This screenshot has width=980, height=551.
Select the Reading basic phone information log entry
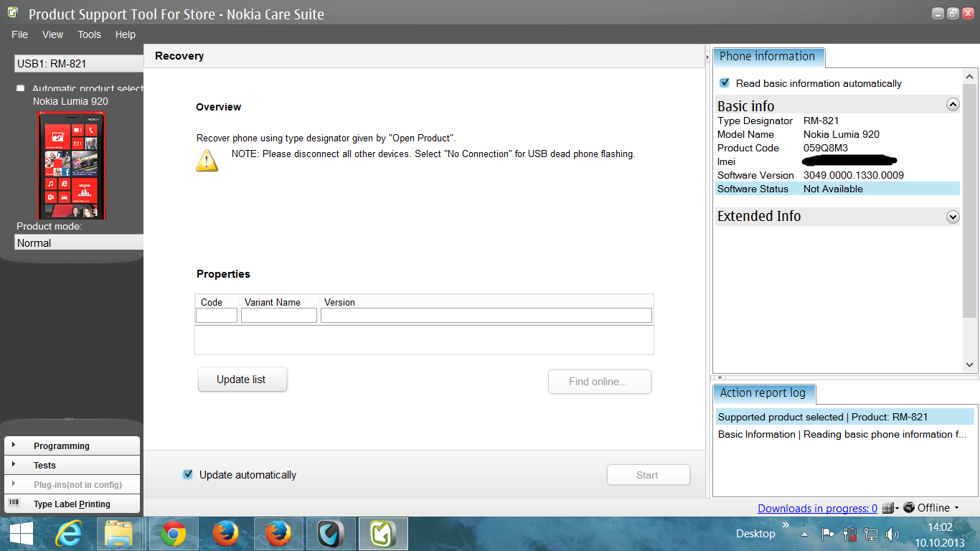tap(845, 434)
